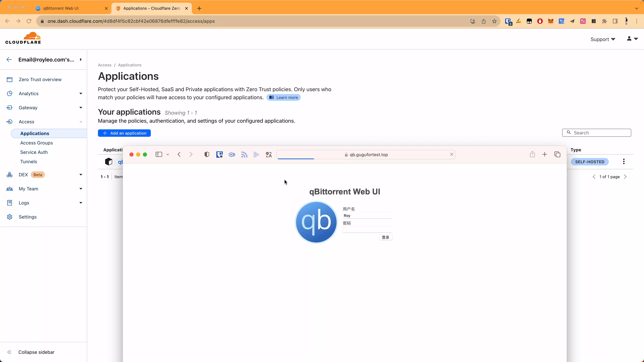644x362 pixels.
Task: Open the Support dropdown
Action: coord(603,39)
